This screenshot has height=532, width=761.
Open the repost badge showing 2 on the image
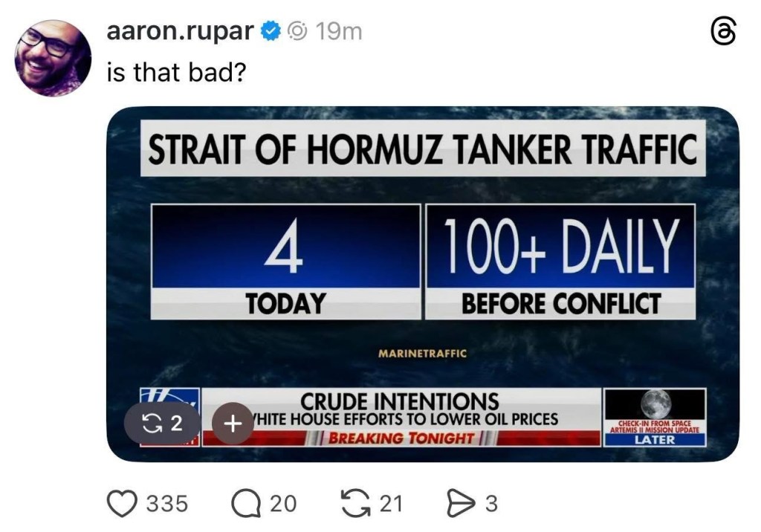point(163,424)
